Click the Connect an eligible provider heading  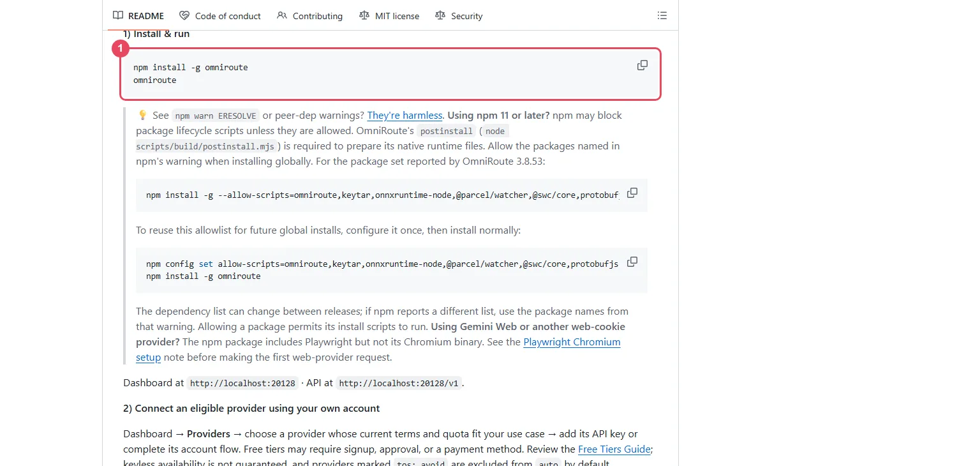point(251,409)
